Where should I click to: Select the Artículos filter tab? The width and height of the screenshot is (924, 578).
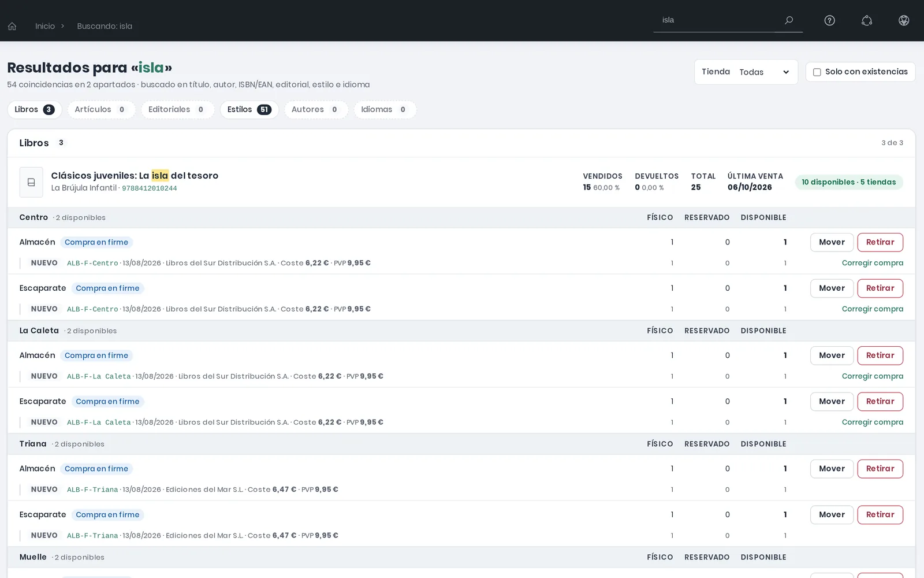101,110
